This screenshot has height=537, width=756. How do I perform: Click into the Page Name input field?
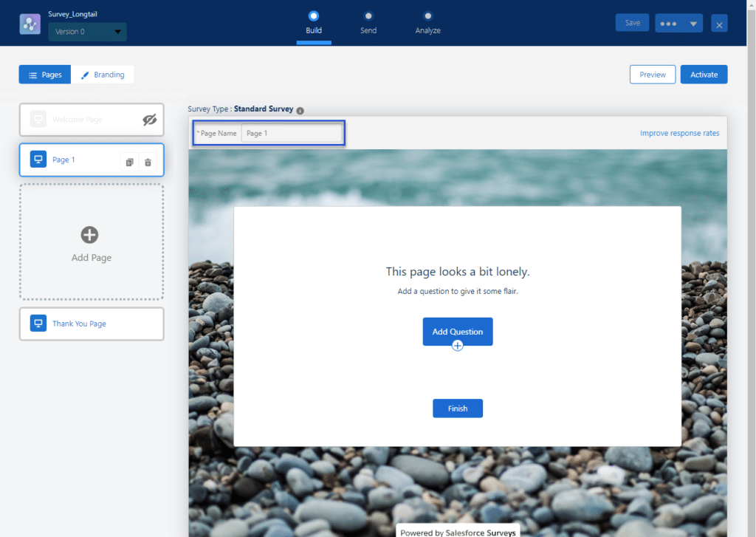(x=292, y=134)
